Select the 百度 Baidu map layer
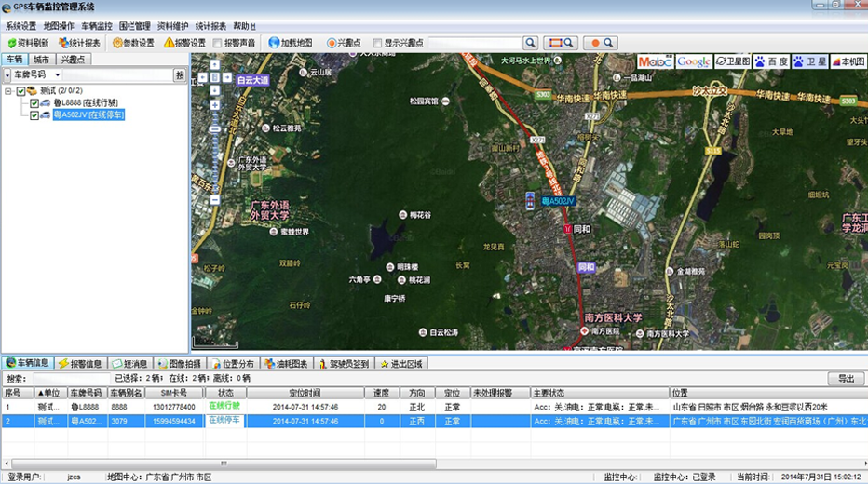 point(770,61)
